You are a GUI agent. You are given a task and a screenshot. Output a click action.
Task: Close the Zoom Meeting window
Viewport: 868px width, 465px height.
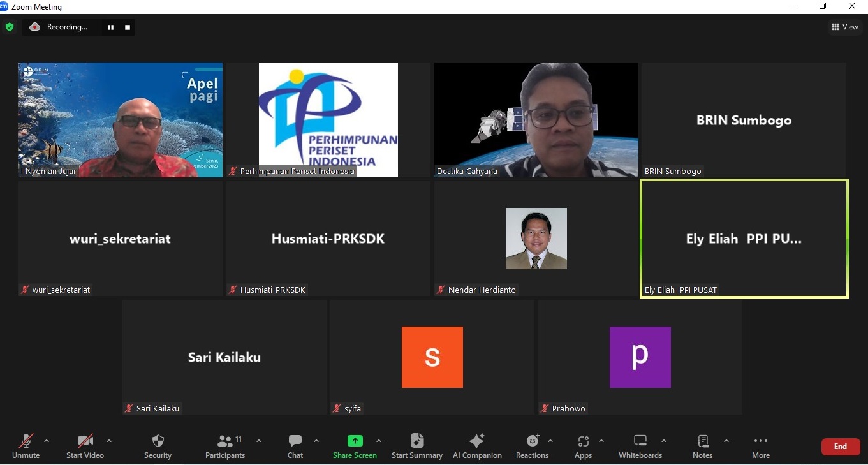point(852,6)
